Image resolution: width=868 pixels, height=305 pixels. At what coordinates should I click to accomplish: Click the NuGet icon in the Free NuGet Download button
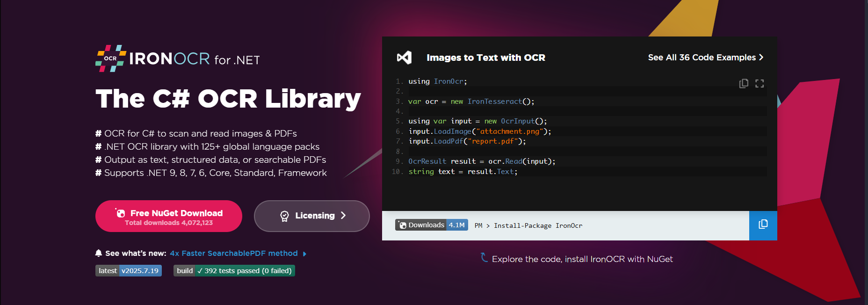(x=120, y=213)
